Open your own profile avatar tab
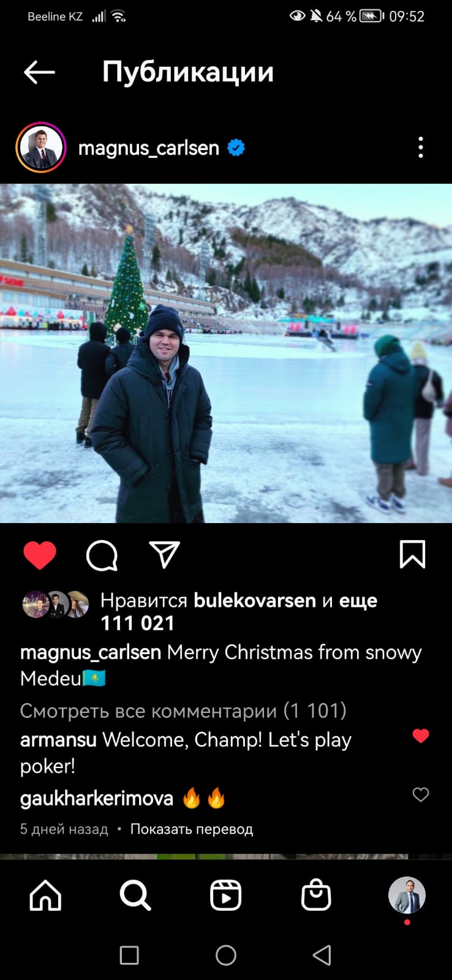 (407, 895)
